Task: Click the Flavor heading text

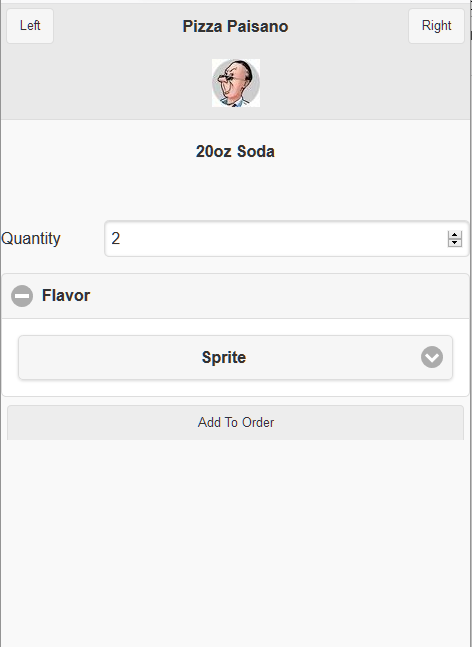Action: (x=66, y=295)
